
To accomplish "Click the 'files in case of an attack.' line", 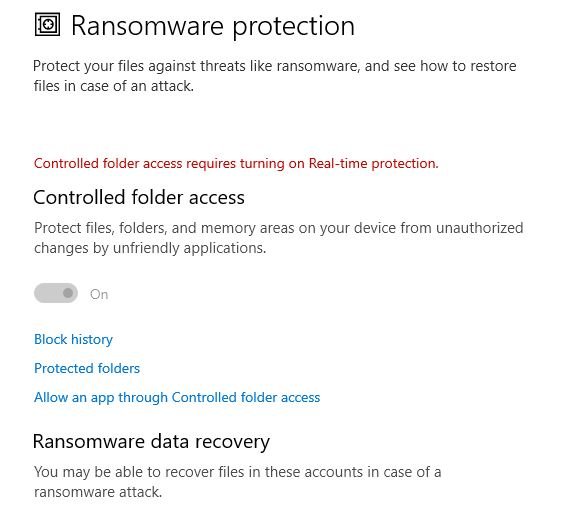I will (x=114, y=86).
